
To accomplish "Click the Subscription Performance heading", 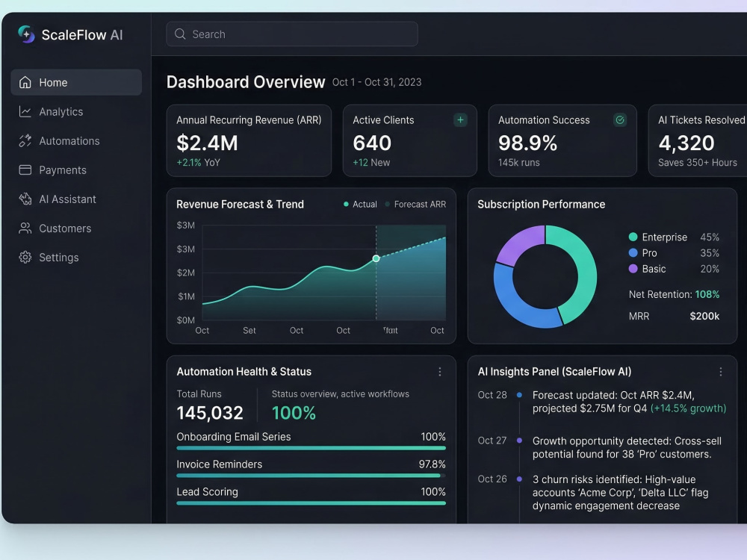I will pos(541,205).
